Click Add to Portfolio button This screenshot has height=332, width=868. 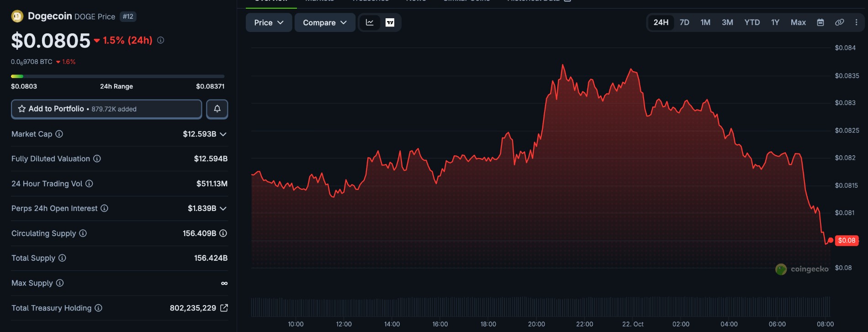click(106, 109)
